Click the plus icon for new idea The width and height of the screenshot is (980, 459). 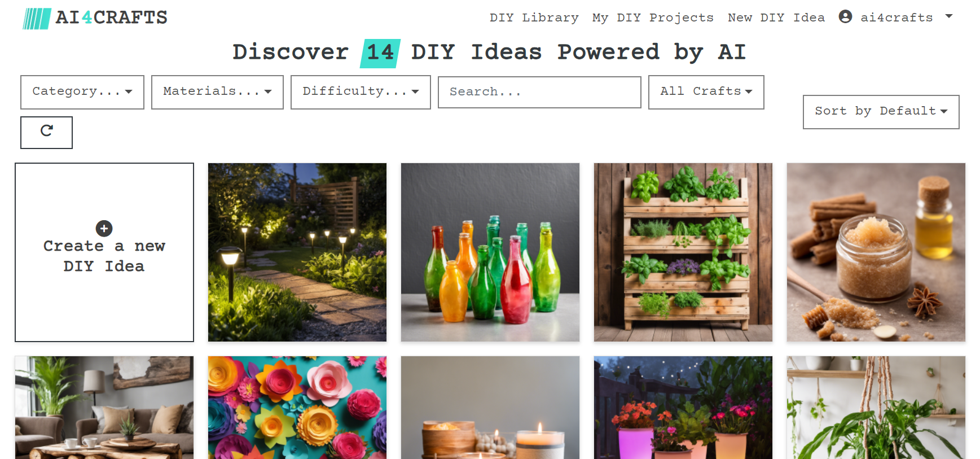[x=104, y=228]
